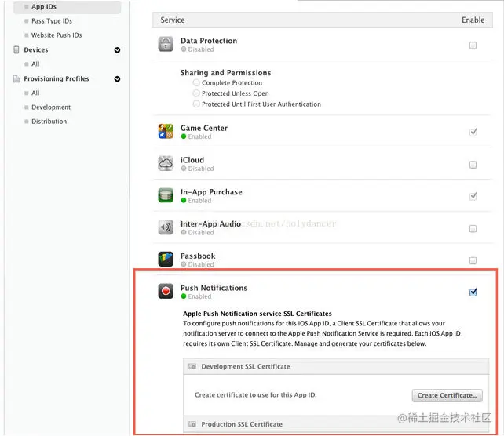Click the Create Certificate button
Screen dimensions: 504x436
[447, 395]
